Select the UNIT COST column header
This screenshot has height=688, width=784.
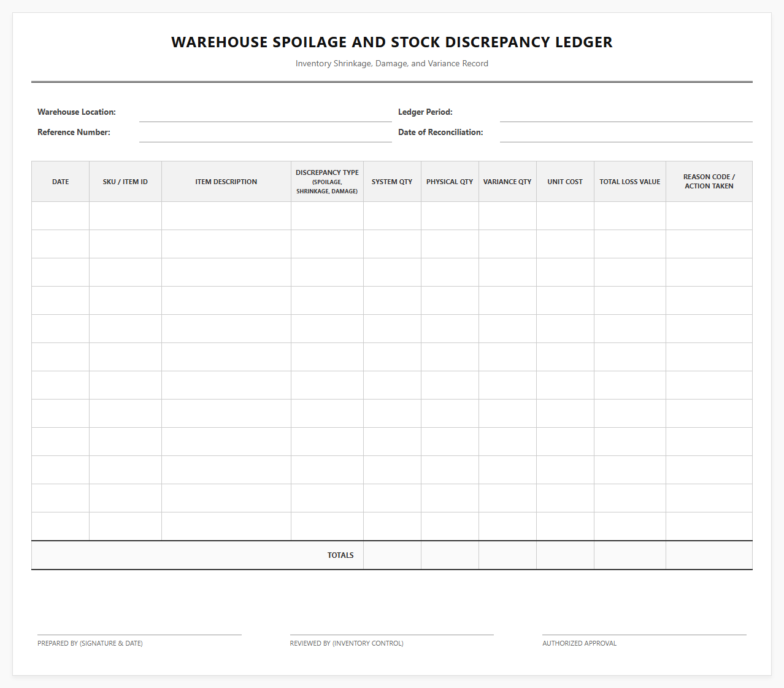coord(565,182)
